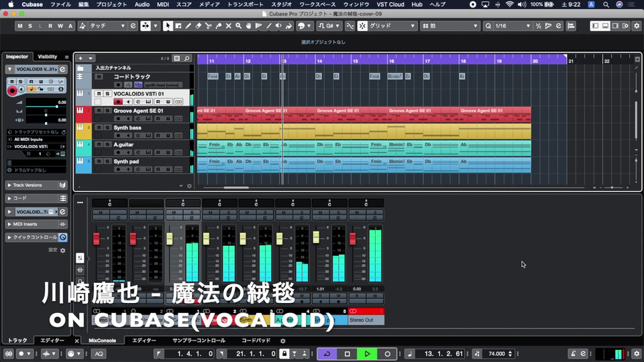Click the Stop transport button
Screen dimensions: 644x362
click(347, 354)
